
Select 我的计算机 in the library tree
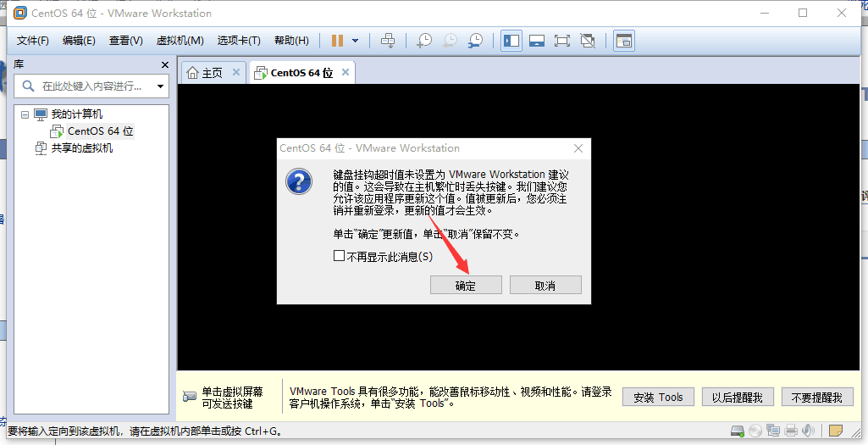coord(77,114)
